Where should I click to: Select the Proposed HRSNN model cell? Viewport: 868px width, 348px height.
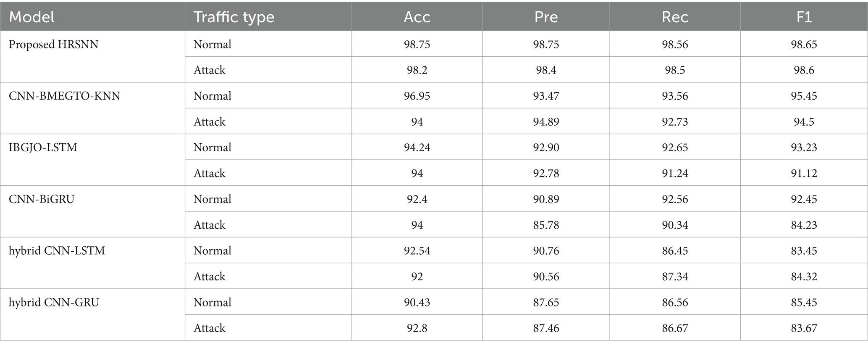pyautogui.click(x=53, y=45)
